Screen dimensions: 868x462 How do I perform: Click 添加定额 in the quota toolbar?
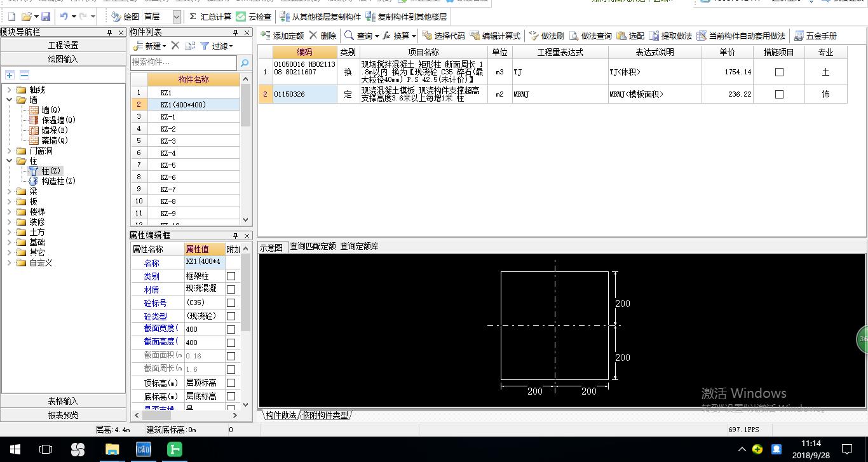(x=282, y=36)
